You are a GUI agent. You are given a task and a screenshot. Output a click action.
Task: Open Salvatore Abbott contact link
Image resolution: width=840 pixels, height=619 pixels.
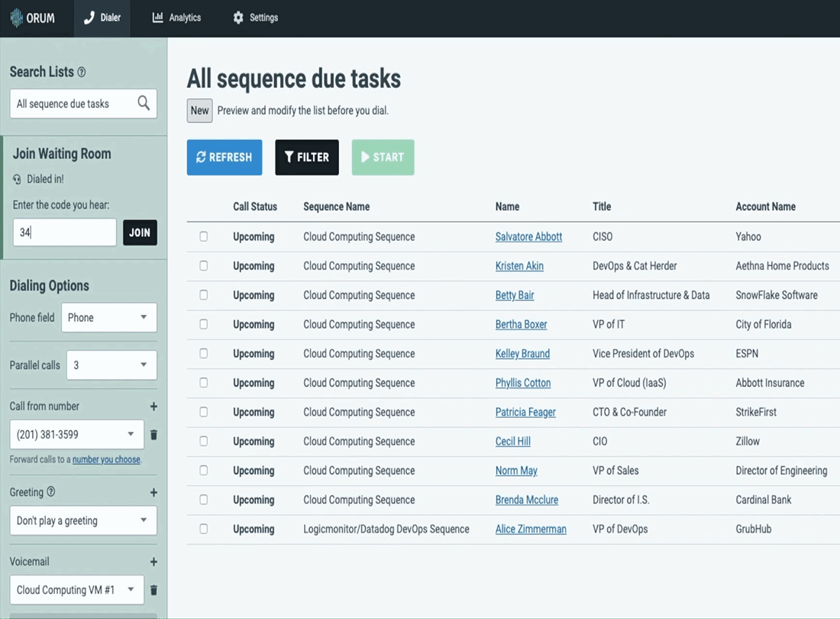[x=528, y=236]
